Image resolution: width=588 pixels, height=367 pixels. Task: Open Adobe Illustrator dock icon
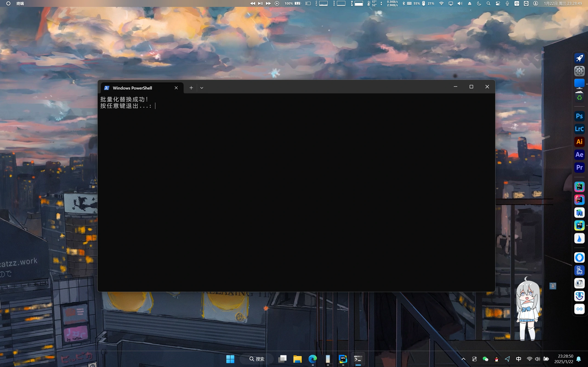[579, 142]
